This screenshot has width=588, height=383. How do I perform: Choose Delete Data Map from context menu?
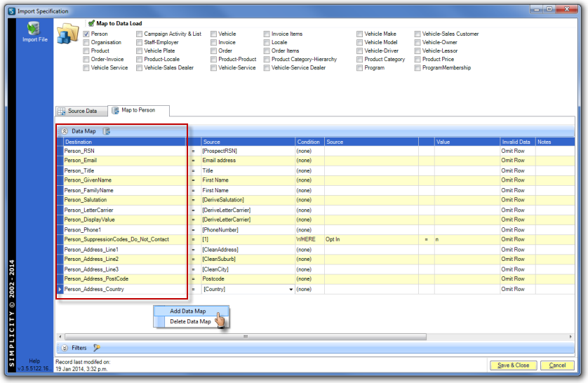(192, 321)
